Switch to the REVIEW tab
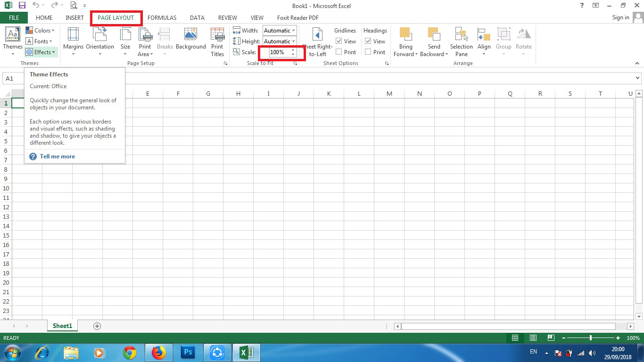 [228, 18]
